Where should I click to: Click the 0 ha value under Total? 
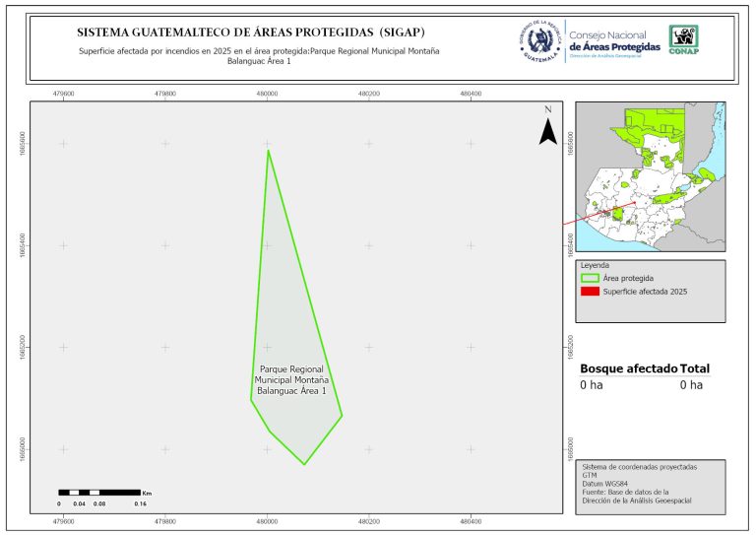691,385
